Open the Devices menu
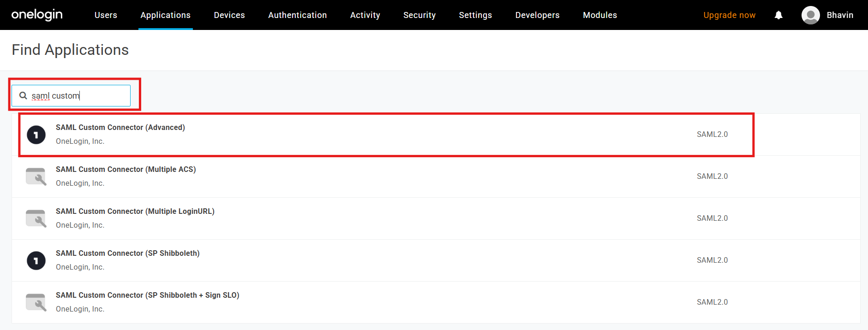This screenshot has height=330, width=868. pos(229,15)
